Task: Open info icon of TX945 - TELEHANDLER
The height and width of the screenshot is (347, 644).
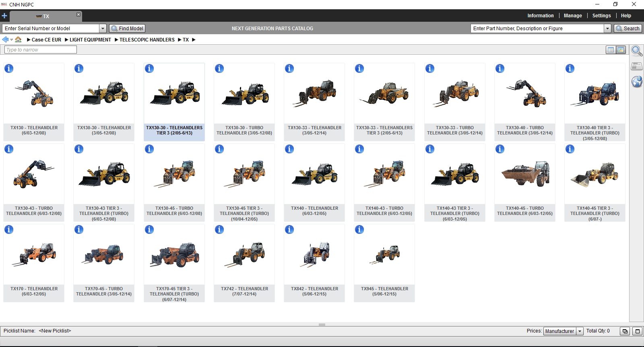Action: click(359, 229)
